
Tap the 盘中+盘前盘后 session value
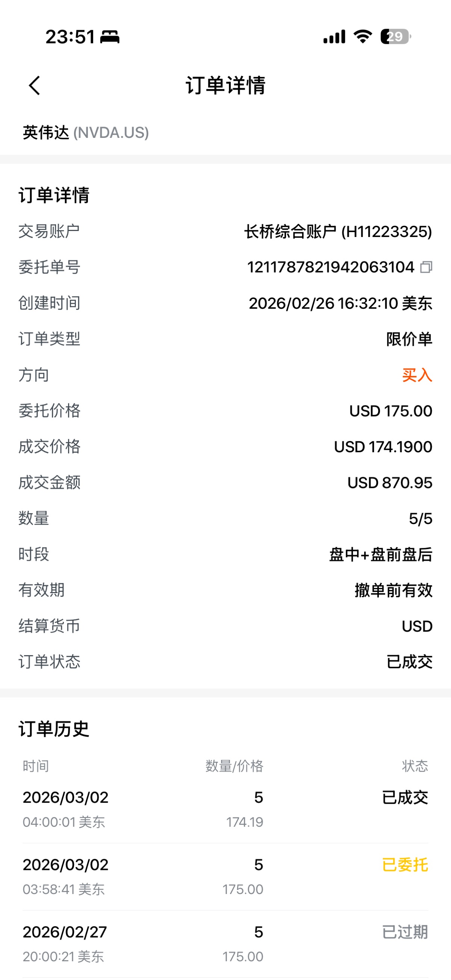pos(381,554)
